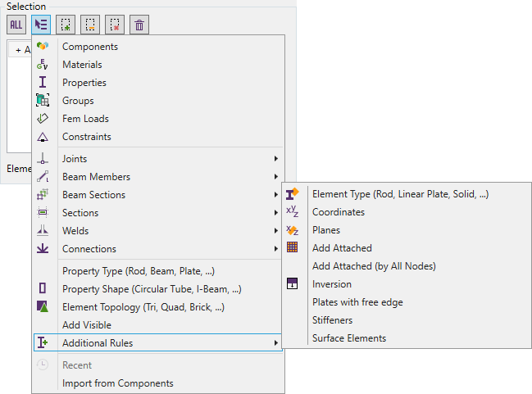Click Import from Components
Screen dimensions: 532x394
tap(118, 383)
